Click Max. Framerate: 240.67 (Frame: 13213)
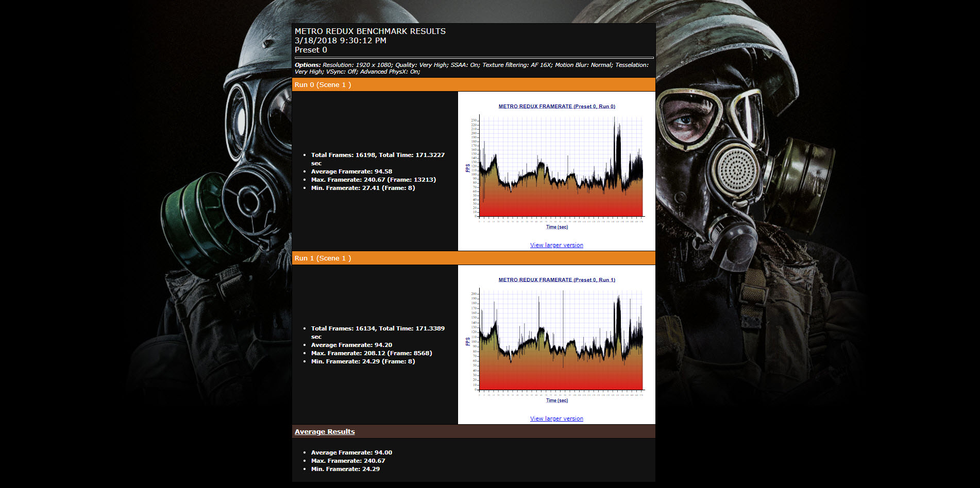Viewport: 980px width, 488px height. [x=374, y=180]
